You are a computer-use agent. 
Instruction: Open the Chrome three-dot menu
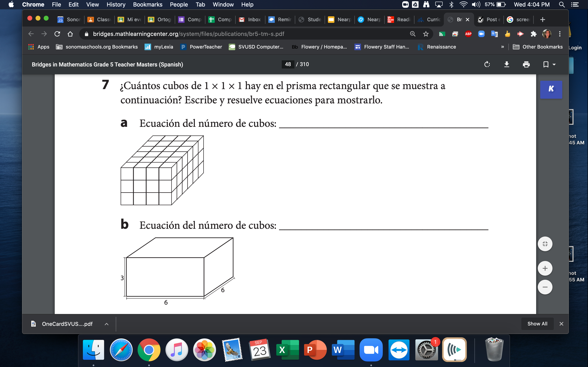(560, 34)
